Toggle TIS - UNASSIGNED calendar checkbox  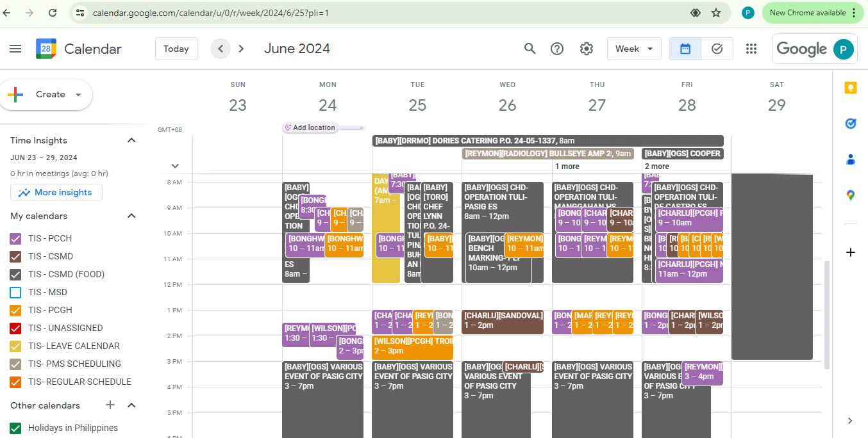coord(16,328)
